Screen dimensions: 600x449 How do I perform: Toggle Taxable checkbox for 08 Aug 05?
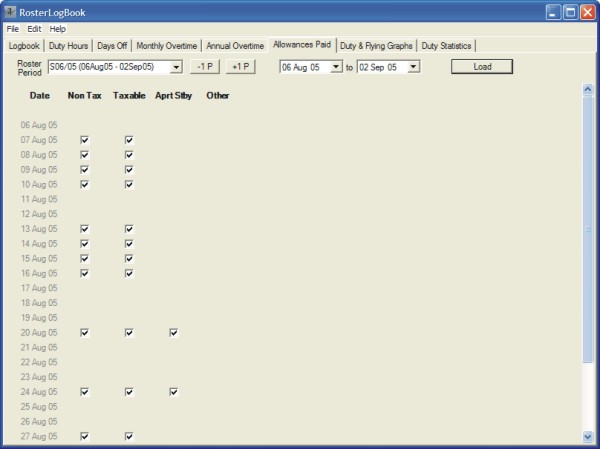(129, 155)
